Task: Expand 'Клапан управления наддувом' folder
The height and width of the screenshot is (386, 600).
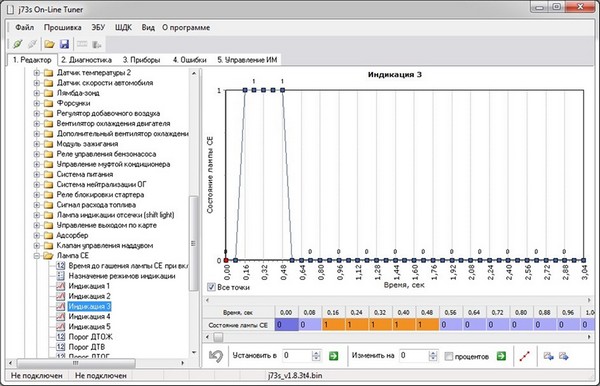Action: point(37,245)
